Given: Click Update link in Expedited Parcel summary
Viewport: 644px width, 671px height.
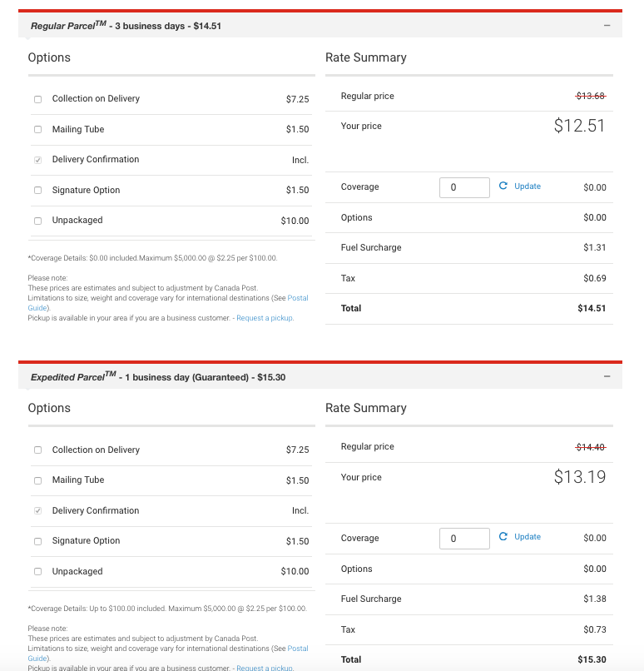Looking at the screenshot, I should (528, 537).
